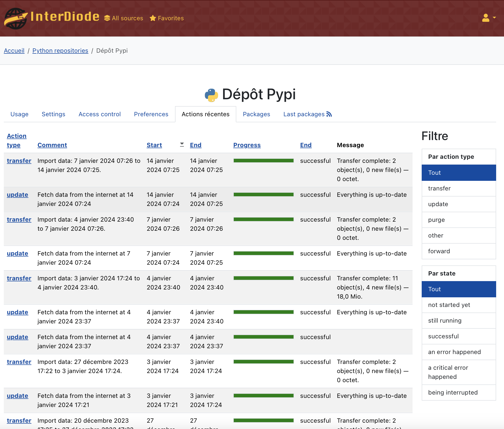Sort by Progress column header
This screenshot has height=429, width=504.
(x=247, y=145)
